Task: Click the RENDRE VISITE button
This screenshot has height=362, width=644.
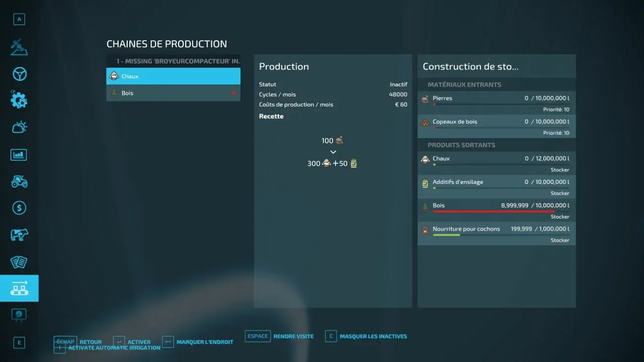Action: coord(293,336)
